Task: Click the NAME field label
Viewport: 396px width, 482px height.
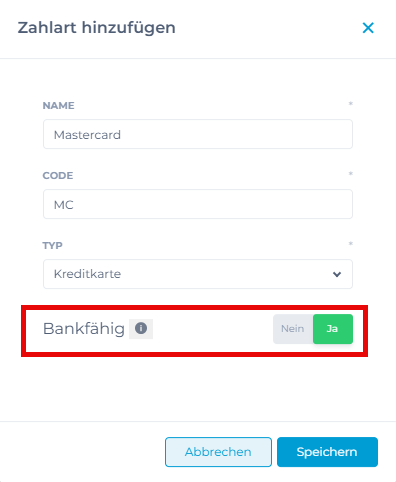Action: point(58,106)
